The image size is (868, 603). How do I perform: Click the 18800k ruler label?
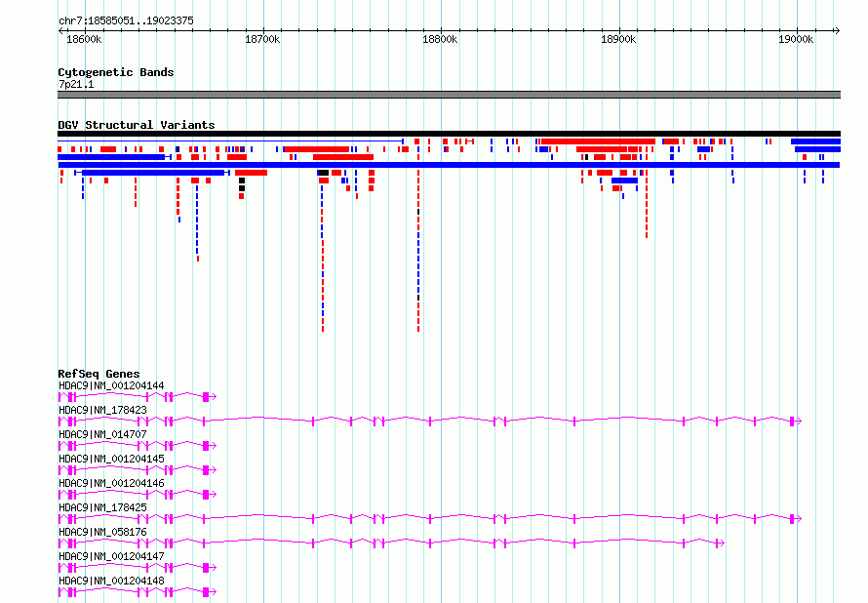tap(440, 39)
